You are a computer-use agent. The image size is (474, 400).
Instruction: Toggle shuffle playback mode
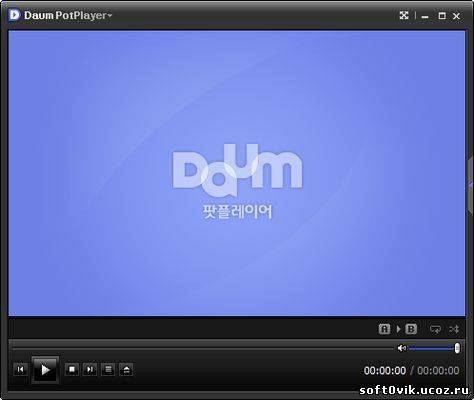[454, 329]
